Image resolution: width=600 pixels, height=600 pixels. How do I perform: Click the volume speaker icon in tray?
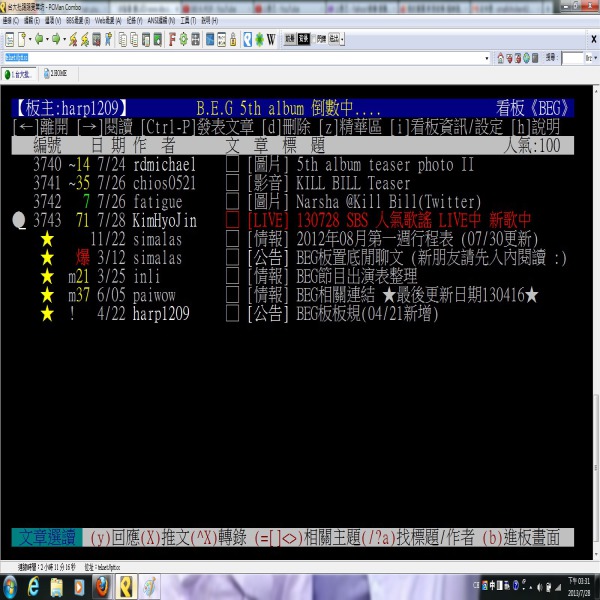tap(540, 587)
